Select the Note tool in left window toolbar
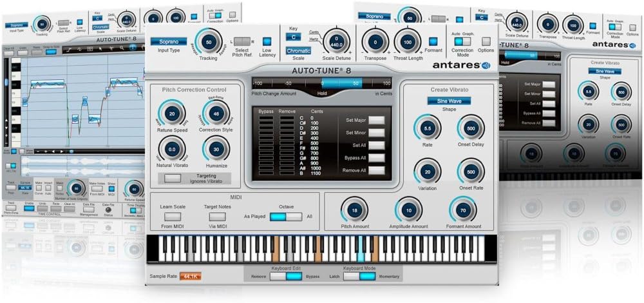Image resolution: width=644 pixels, height=303 pixels. [90, 49]
